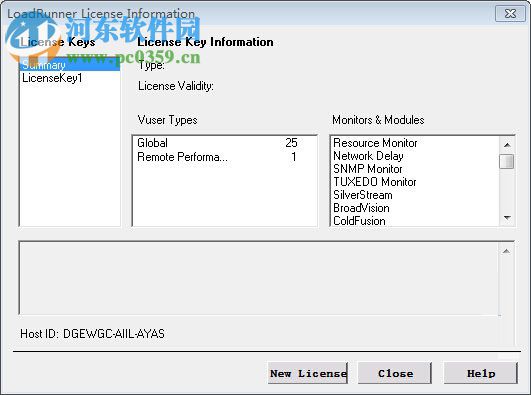Select the Global vuser type row

coord(224,143)
